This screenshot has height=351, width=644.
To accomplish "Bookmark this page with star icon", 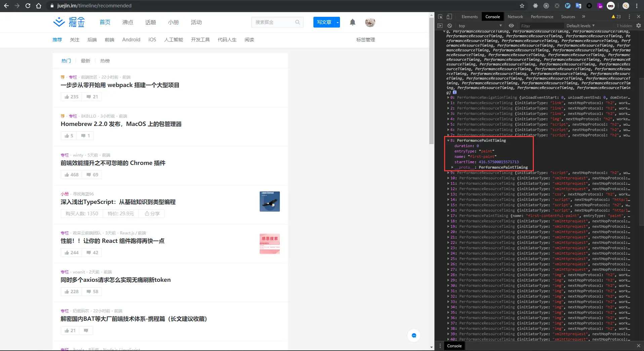I will (522, 6).
